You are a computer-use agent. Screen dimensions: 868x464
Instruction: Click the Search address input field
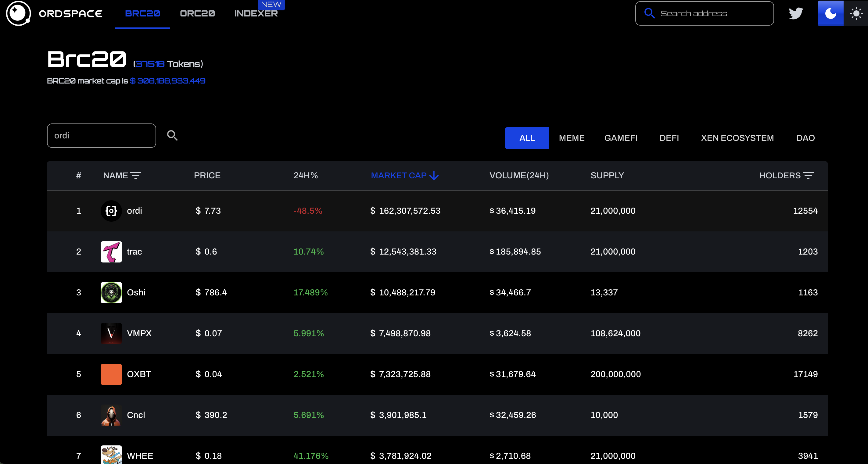point(711,13)
